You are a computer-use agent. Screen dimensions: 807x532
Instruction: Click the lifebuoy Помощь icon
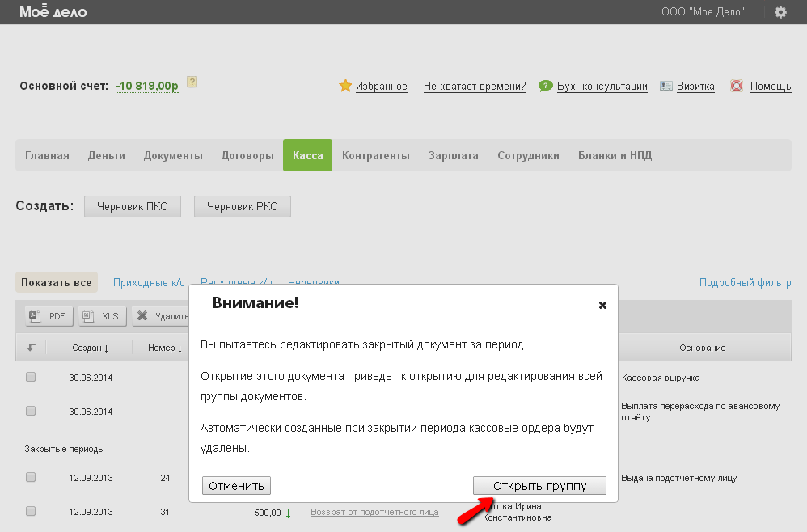(x=737, y=86)
